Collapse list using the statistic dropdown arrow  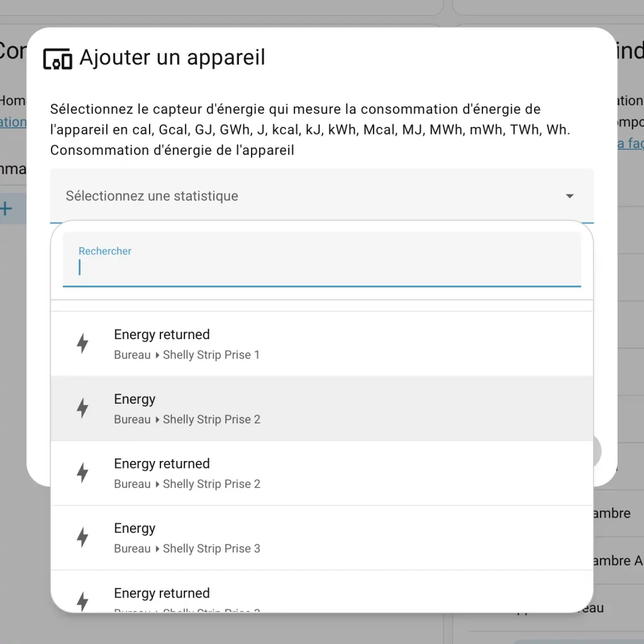pyautogui.click(x=569, y=196)
